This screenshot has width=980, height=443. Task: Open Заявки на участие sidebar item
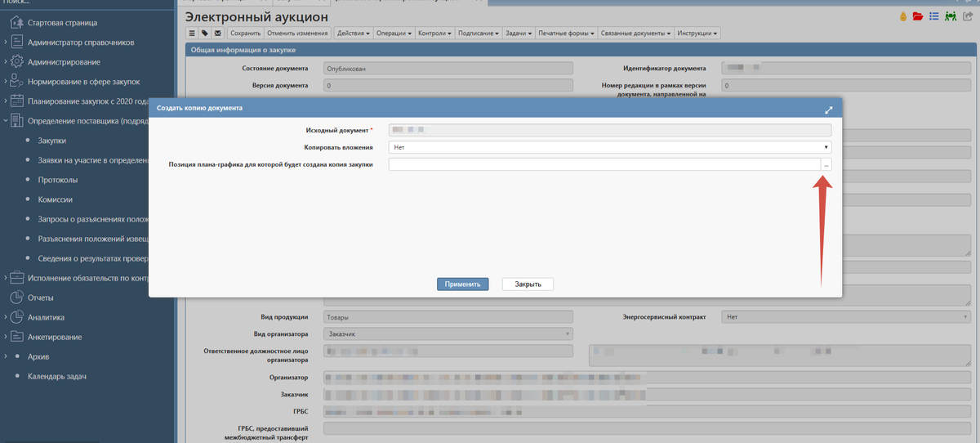click(x=91, y=160)
